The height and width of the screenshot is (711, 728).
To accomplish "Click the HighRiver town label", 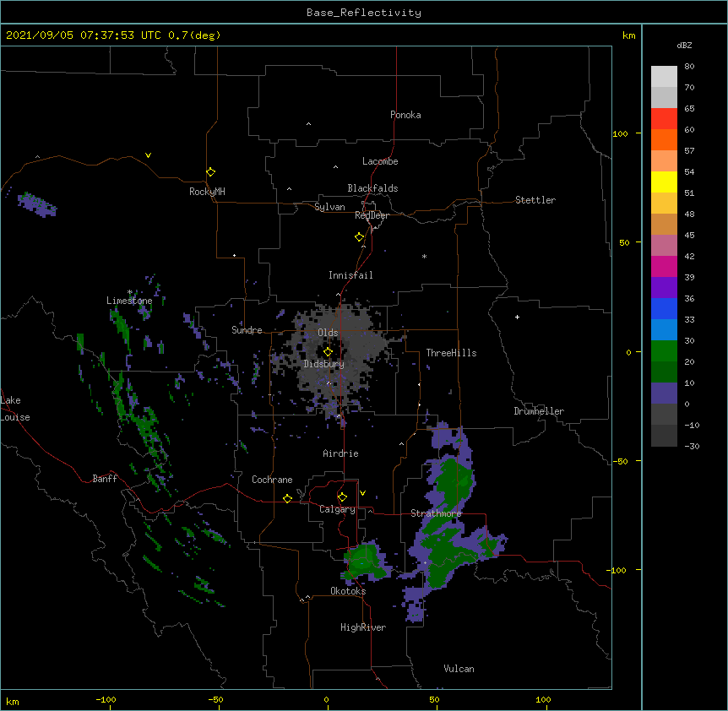I will pyautogui.click(x=362, y=627).
